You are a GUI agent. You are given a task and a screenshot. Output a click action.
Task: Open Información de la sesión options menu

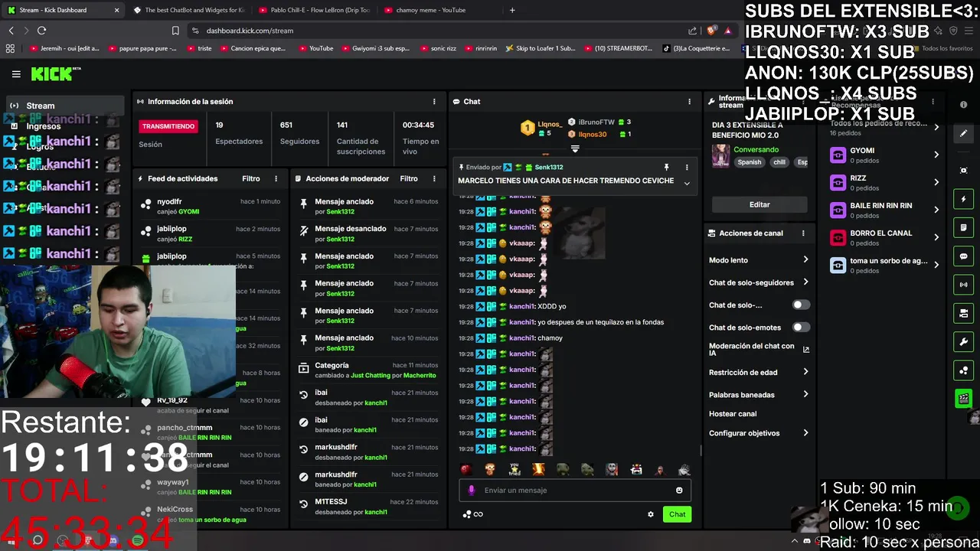pos(434,102)
